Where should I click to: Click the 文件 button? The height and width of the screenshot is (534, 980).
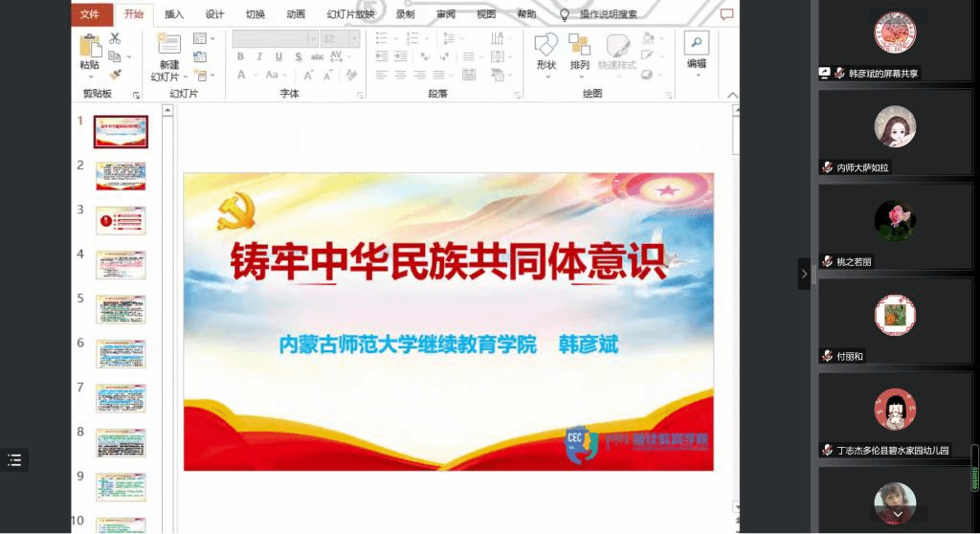[90, 14]
